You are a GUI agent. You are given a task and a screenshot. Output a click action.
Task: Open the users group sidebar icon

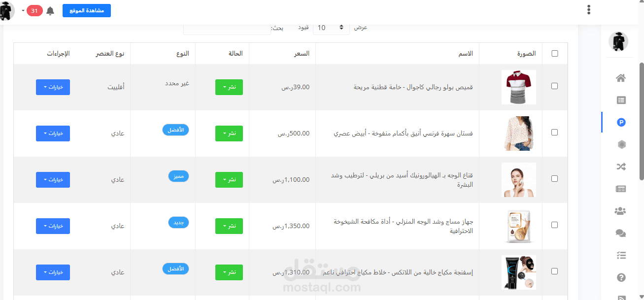(x=620, y=211)
